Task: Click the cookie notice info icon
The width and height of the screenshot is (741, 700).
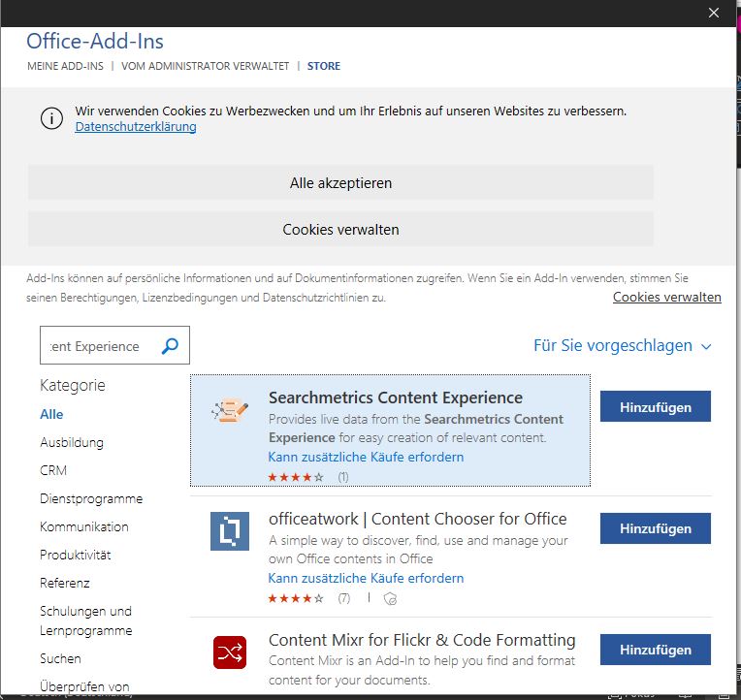Action: [51, 118]
